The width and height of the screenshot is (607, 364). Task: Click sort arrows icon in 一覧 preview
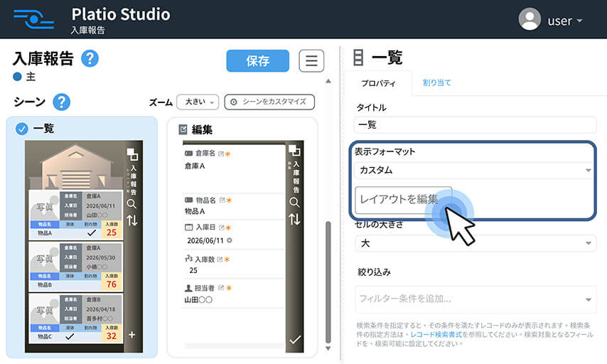tap(132, 220)
